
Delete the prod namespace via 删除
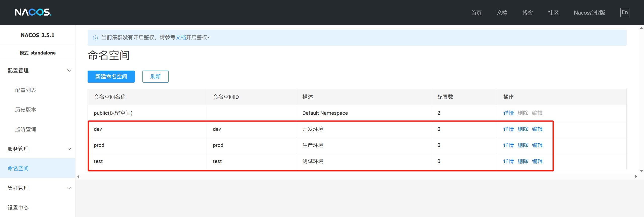[523, 145]
